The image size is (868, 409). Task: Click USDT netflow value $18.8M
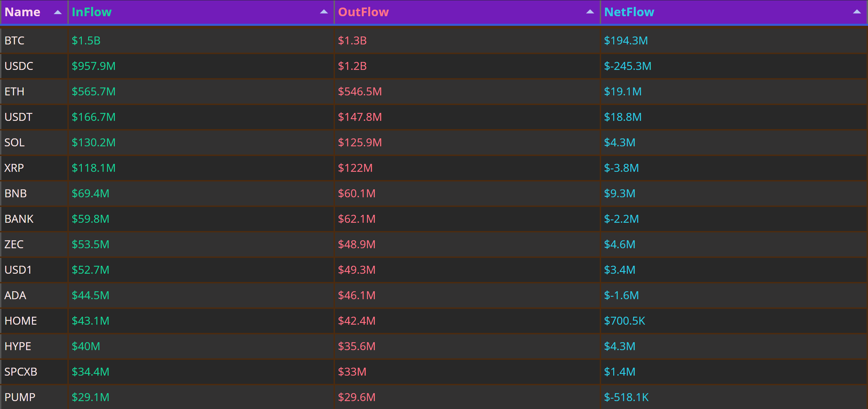point(623,117)
